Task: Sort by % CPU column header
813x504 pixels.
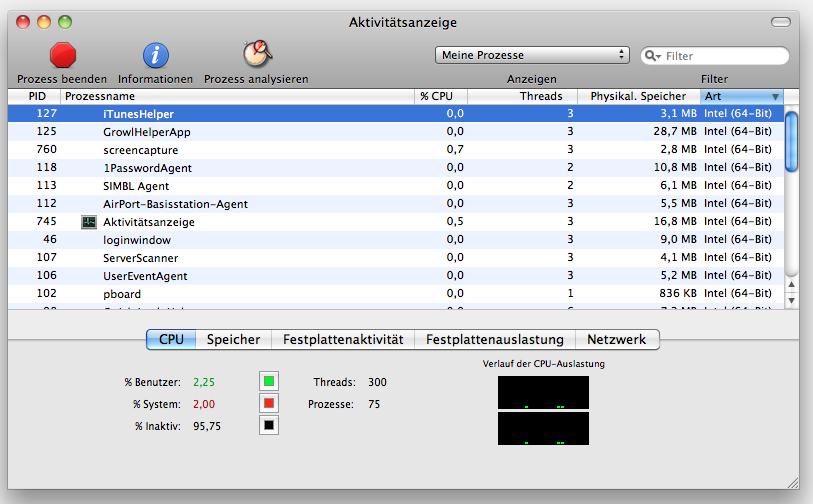Action: point(441,96)
